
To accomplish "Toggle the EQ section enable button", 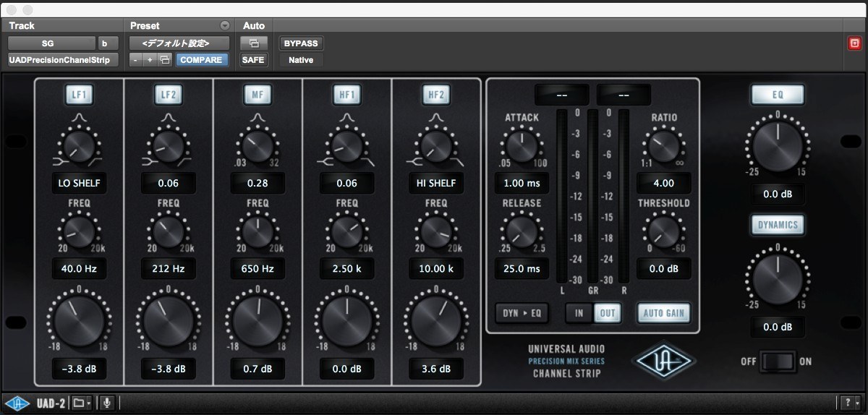I will (x=778, y=94).
